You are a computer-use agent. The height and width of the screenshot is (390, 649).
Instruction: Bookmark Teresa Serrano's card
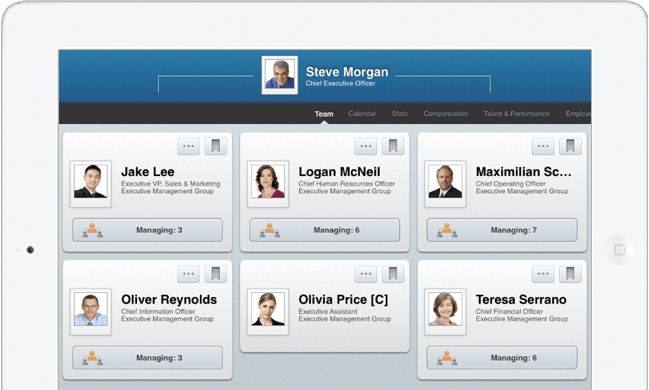coord(570,274)
